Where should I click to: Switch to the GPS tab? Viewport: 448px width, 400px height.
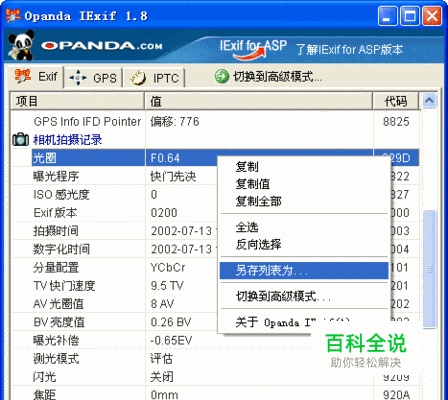click(93, 78)
